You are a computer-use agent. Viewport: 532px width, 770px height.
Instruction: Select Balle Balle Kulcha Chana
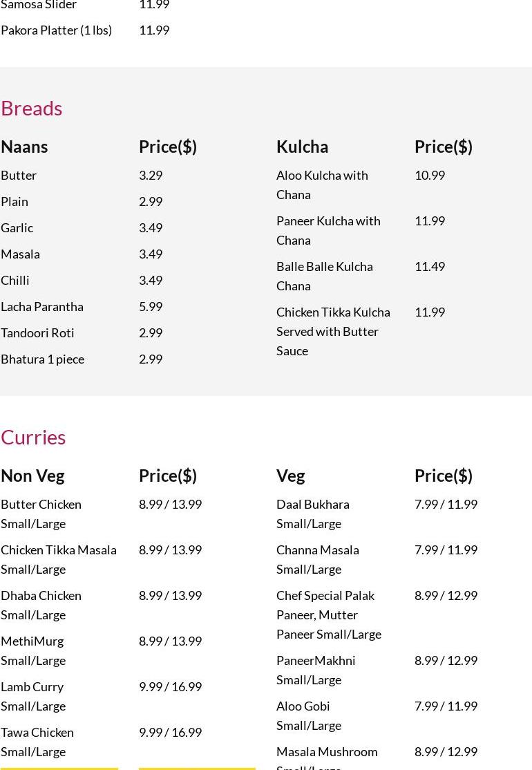(324, 276)
